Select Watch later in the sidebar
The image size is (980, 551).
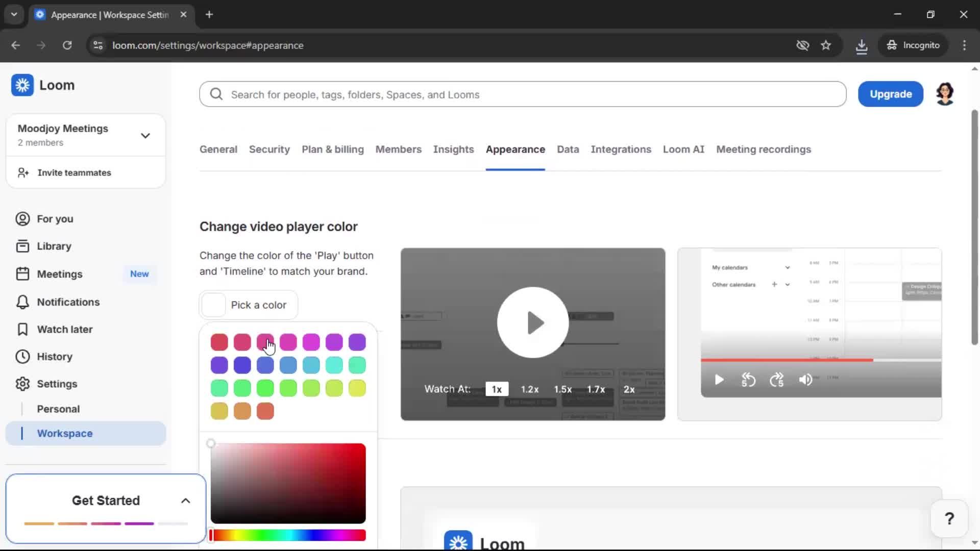point(65,329)
